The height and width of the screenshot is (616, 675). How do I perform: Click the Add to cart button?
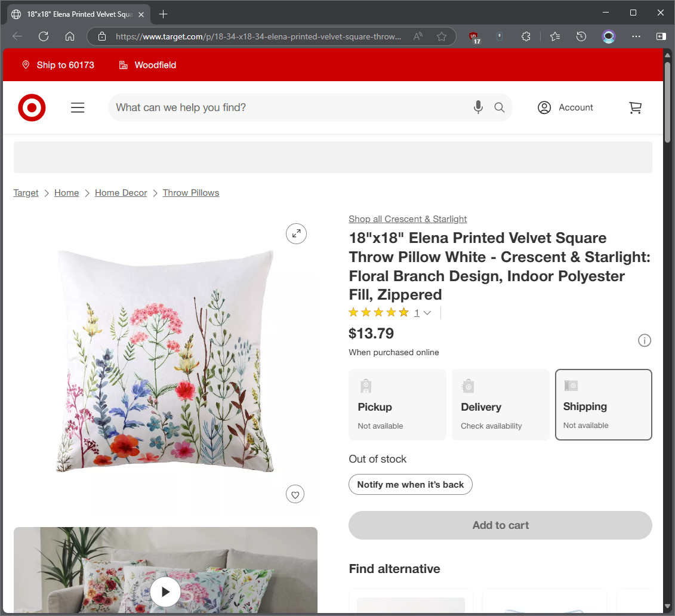500,525
